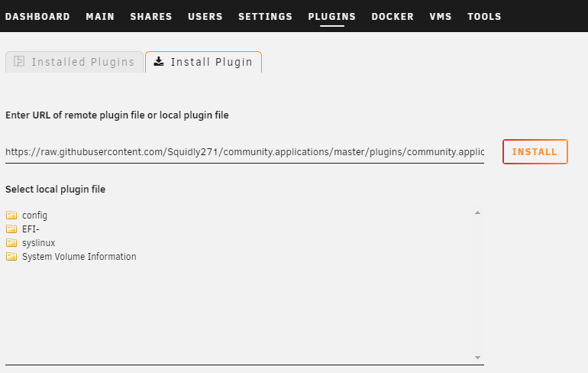Navigate to the Shares page
588x373 pixels.
pos(151,17)
